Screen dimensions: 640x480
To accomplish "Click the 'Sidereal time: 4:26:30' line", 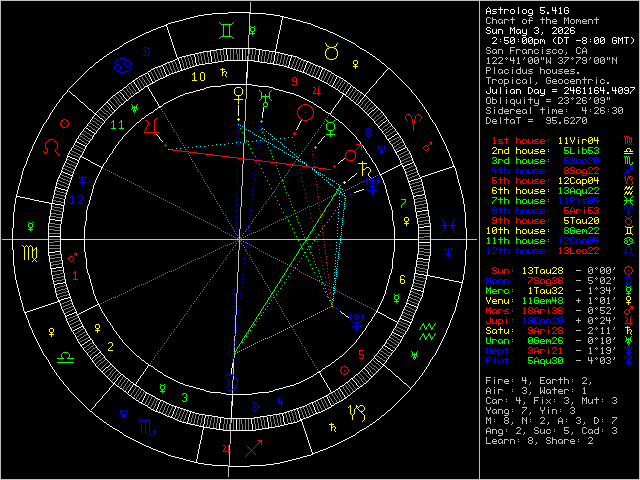I will pos(554,111).
